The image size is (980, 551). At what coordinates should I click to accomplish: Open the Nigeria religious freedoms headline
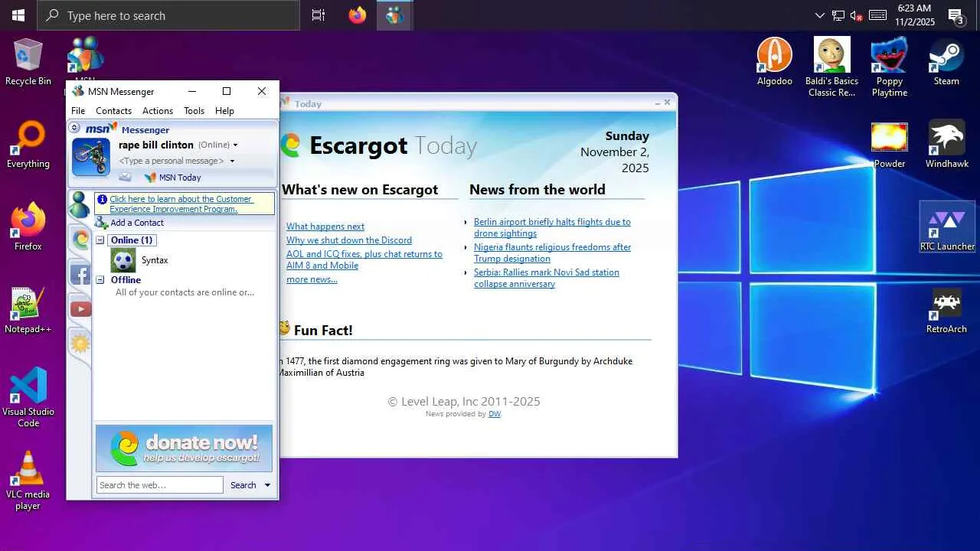552,253
